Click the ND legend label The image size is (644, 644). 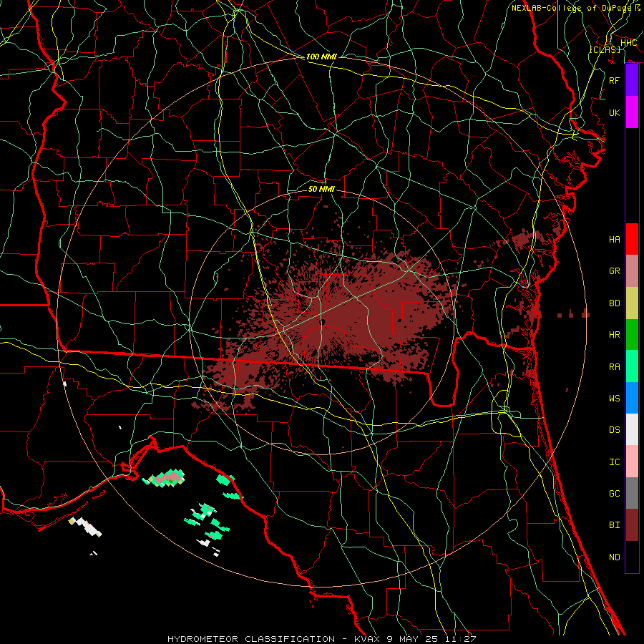coord(615,557)
